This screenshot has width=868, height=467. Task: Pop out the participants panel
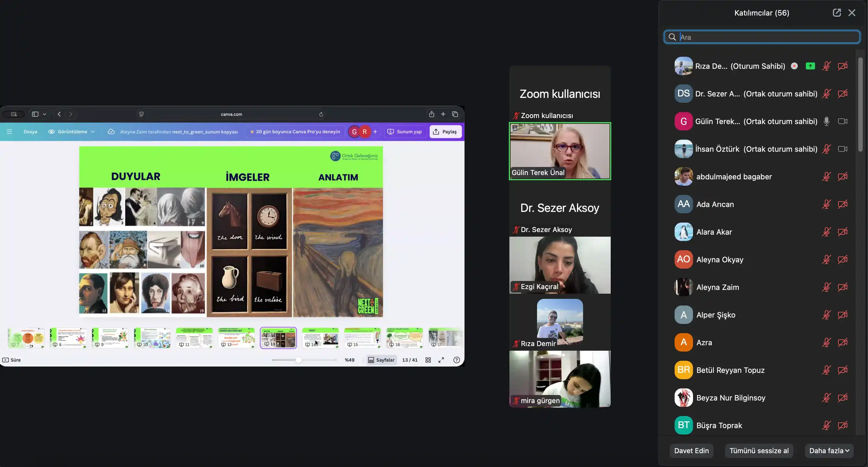[x=837, y=13]
